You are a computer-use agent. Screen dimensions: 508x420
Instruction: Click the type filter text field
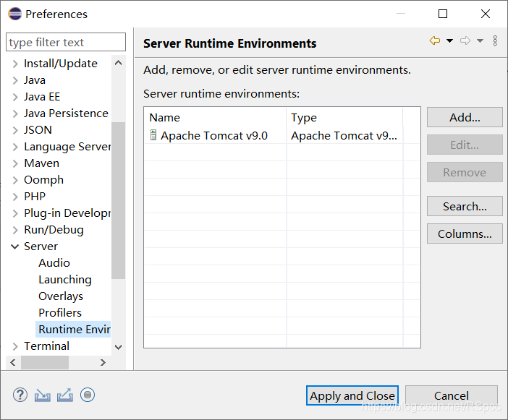click(x=66, y=43)
